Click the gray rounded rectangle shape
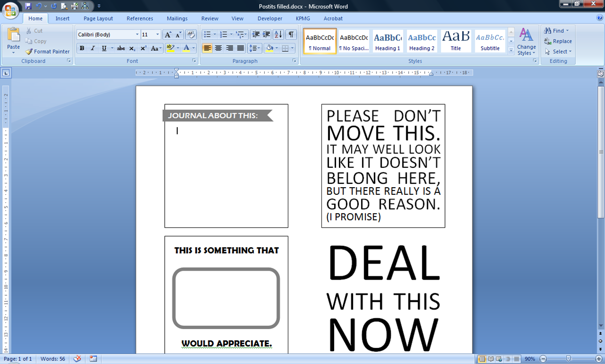 (226, 298)
